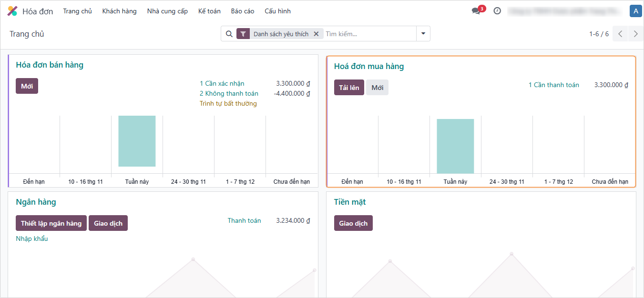
Task: Click the Hóa đơn app logo icon
Action: 12,11
